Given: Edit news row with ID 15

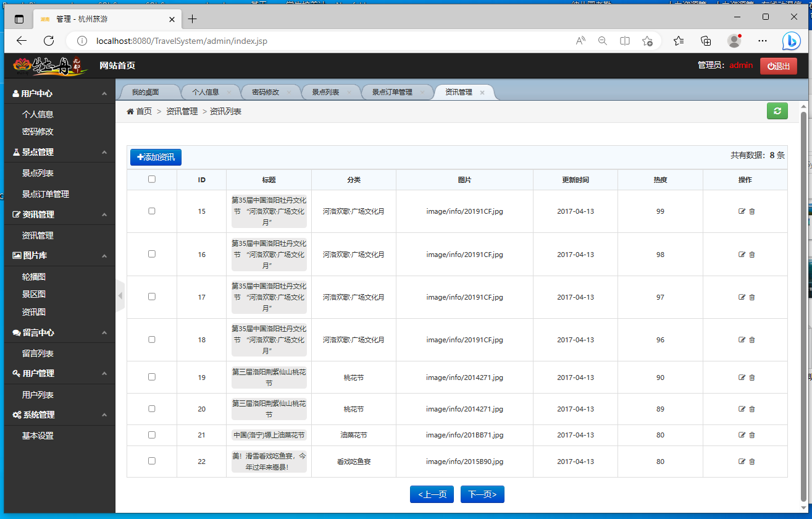Looking at the screenshot, I should tap(742, 211).
